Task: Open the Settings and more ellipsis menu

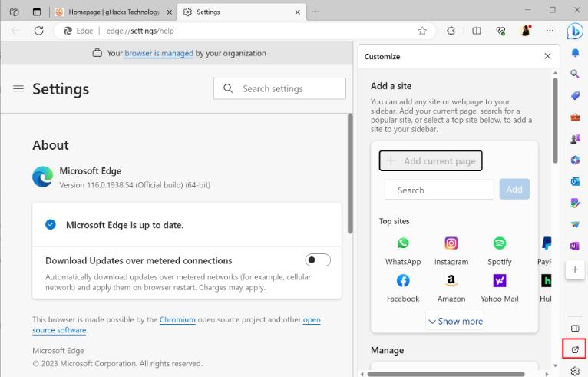Action: [550, 31]
